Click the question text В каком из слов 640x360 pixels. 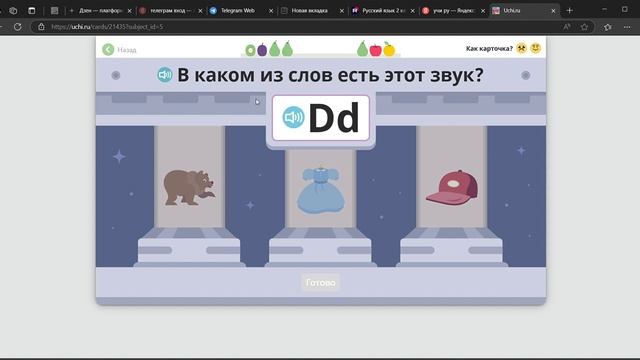[330, 75]
